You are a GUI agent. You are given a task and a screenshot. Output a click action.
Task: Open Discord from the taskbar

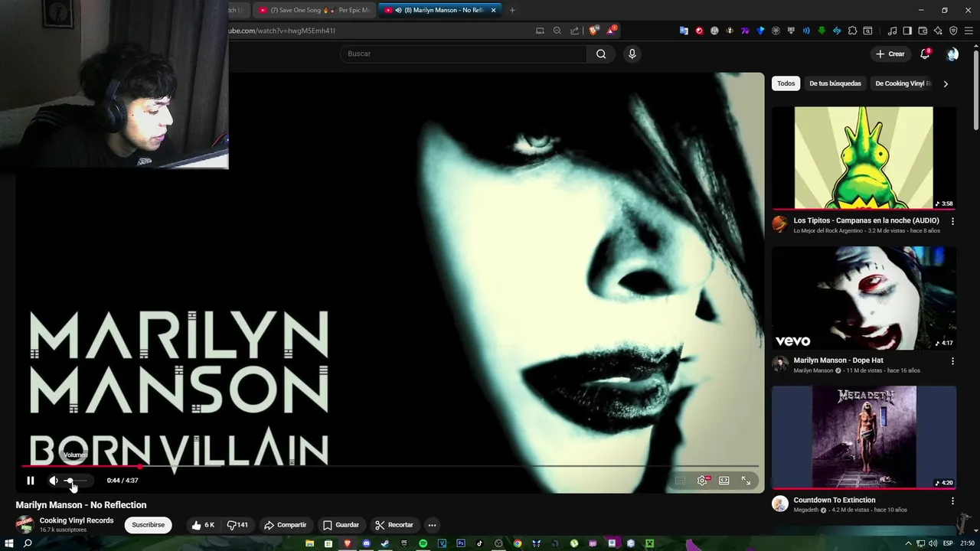366,543
